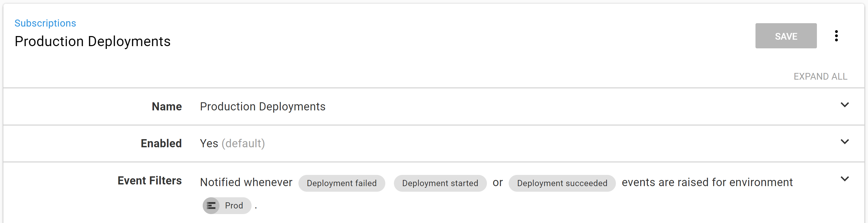Select the Deployment started chip
This screenshot has height=223, width=868.
[440, 183]
